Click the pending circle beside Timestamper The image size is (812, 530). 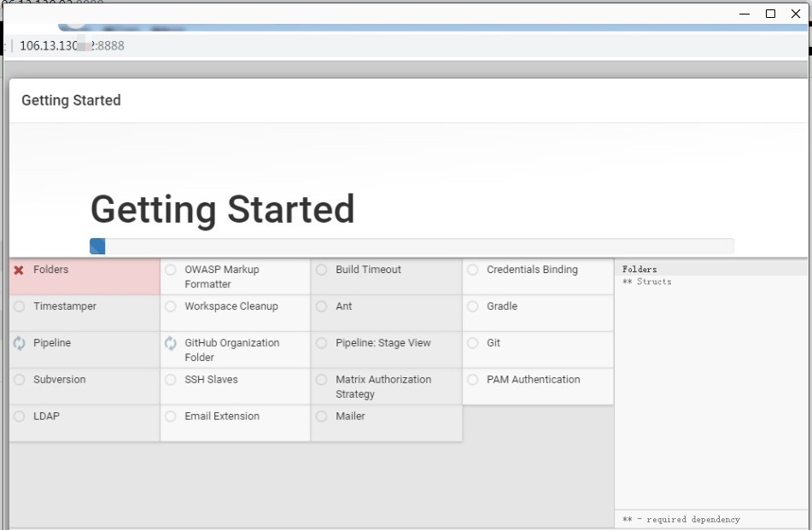pos(19,306)
